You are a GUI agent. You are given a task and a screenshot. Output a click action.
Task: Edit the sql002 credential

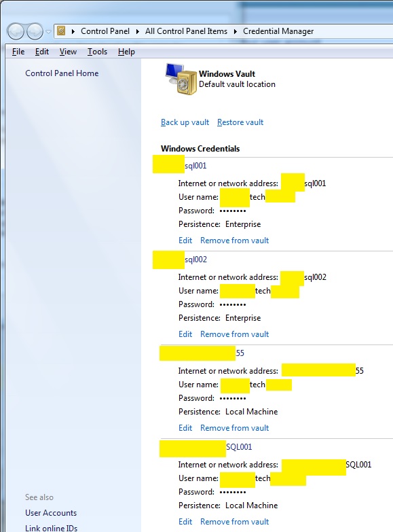pos(185,334)
